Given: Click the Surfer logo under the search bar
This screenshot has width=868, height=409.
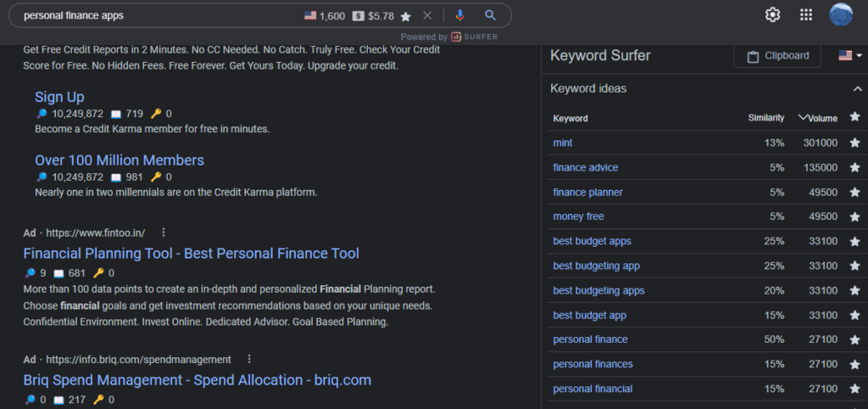Looking at the screenshot, I should pos(475,37).
